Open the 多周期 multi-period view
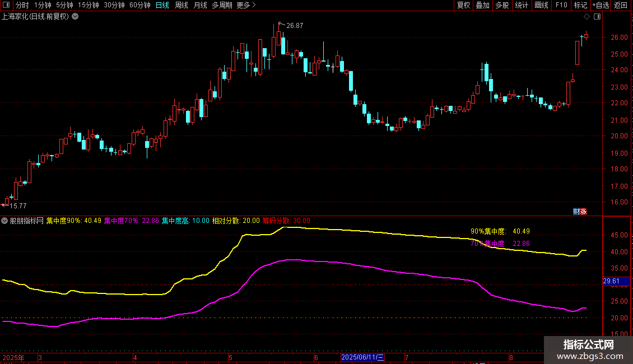This screenshot has width=633, height=364. pos(222,5)
